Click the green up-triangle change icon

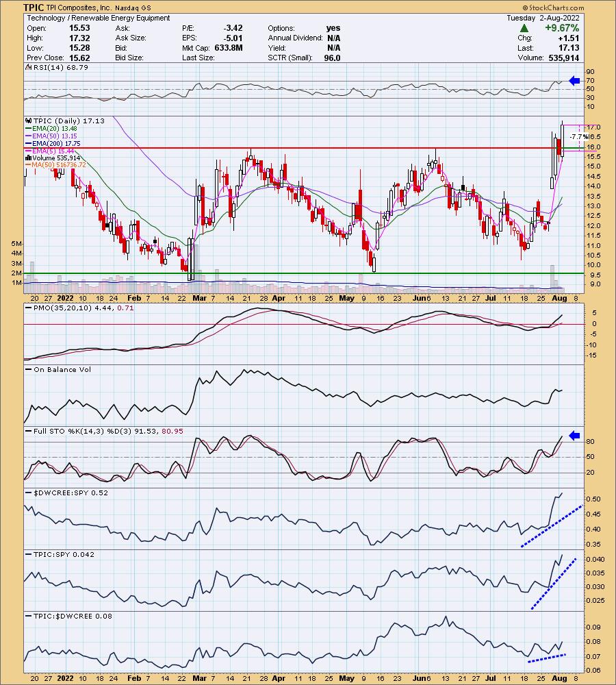[x=524, y=28]
